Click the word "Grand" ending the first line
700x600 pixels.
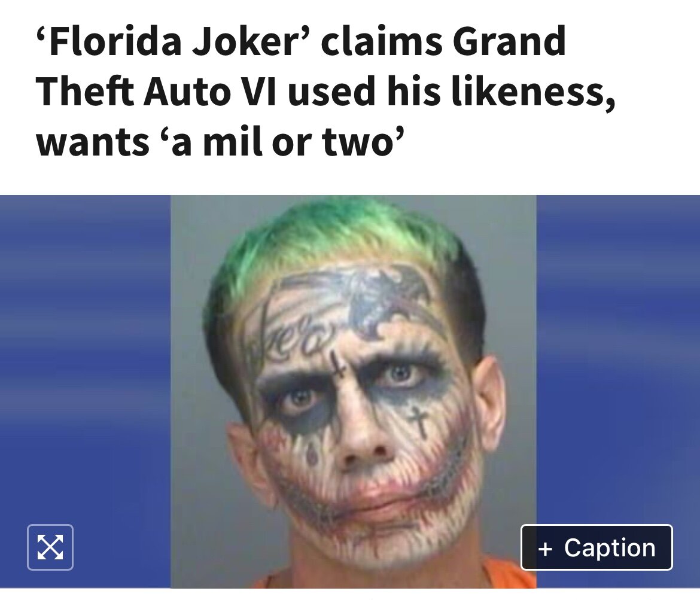[509, 41]
